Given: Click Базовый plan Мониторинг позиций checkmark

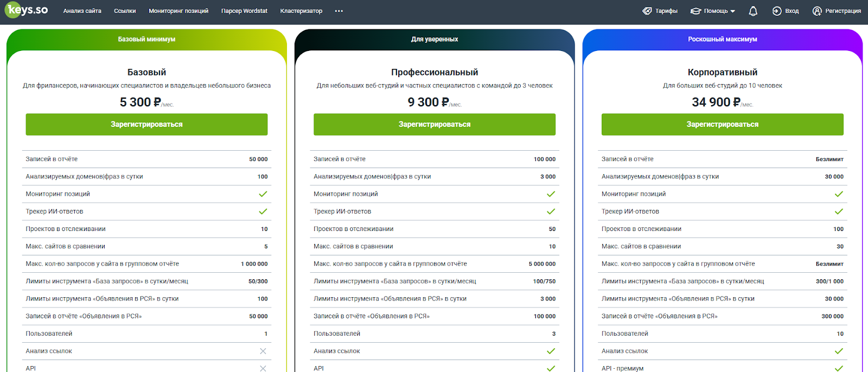Looking at the screenshot, I should 263,194.
